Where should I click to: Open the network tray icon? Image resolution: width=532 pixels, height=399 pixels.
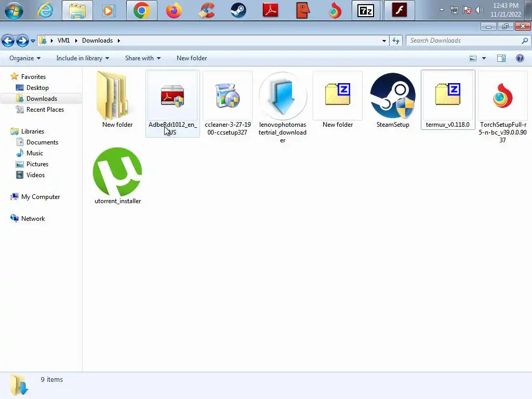click(454, 10)
